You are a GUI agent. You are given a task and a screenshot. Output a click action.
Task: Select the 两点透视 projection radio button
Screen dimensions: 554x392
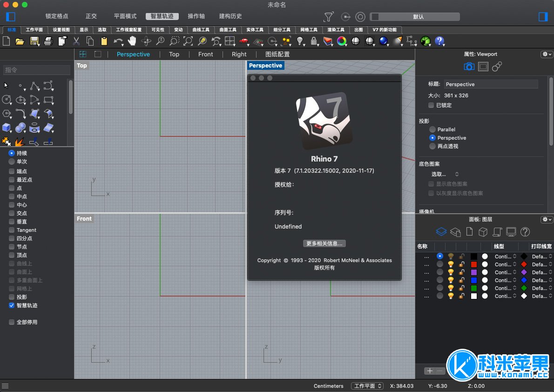coord(432,146)
